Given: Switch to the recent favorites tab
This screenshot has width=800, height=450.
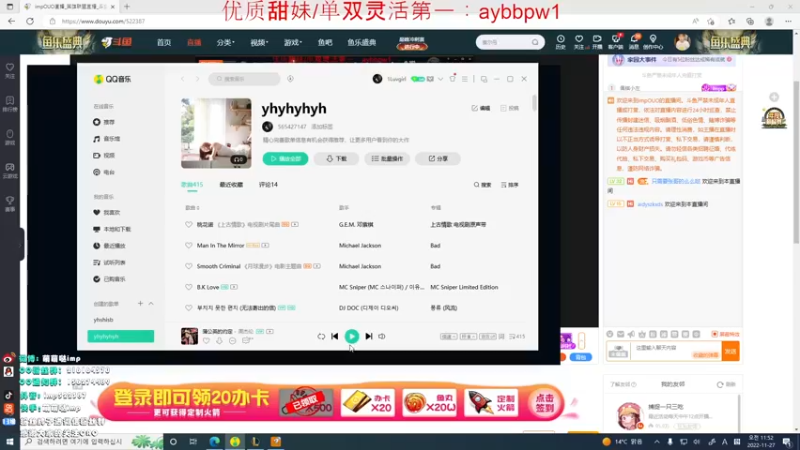Looking at the screenshot, I should point(231,185).
